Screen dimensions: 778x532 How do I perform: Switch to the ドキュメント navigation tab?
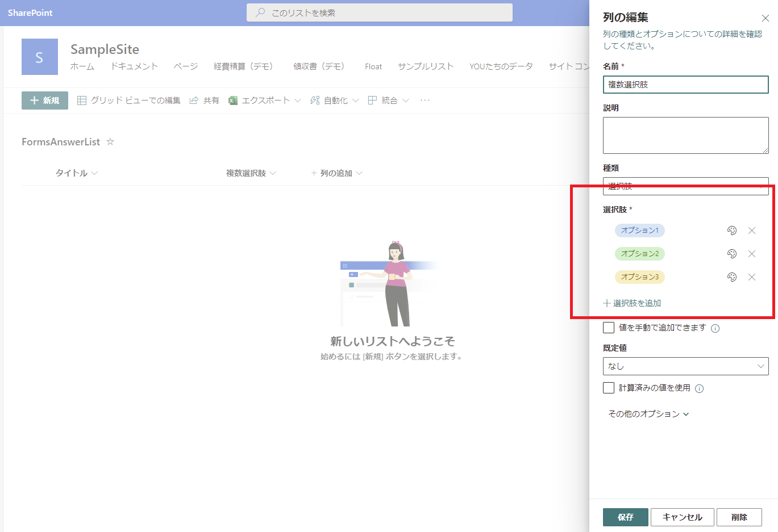tap(135, 66)
